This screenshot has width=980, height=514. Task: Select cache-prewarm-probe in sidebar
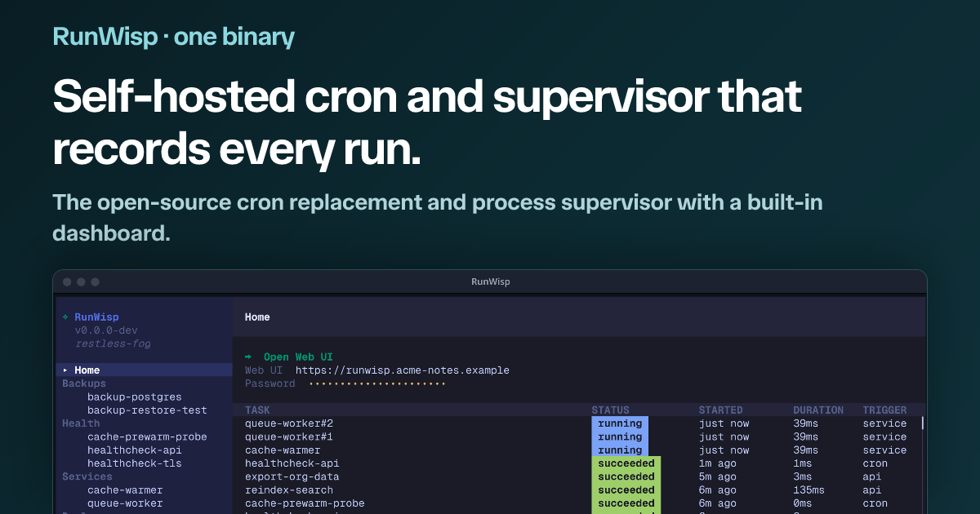[147, 437]
